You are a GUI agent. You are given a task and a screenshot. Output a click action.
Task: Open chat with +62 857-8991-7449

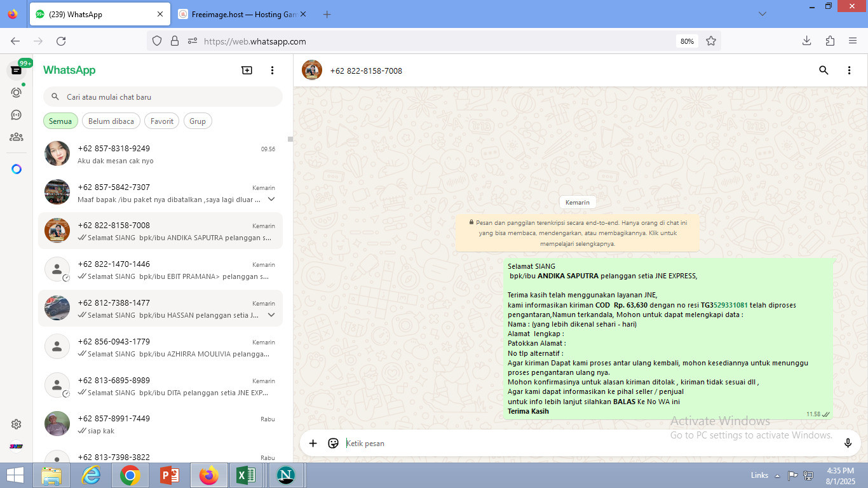point(160,424)
